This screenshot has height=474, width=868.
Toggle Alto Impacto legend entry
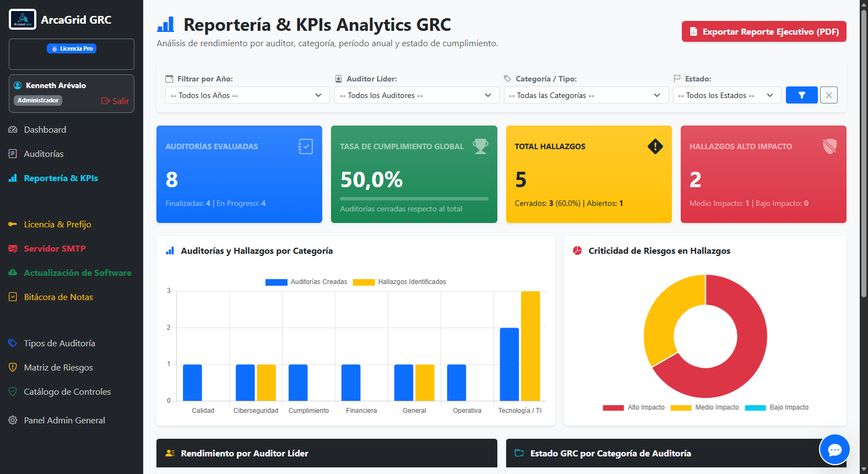coord(634,407)
